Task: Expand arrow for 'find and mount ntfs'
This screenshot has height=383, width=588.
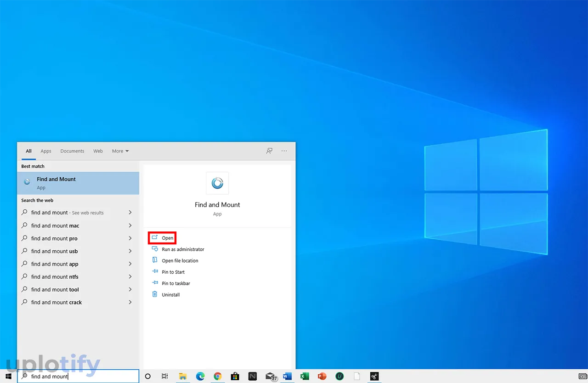Action: coord(130,277)
